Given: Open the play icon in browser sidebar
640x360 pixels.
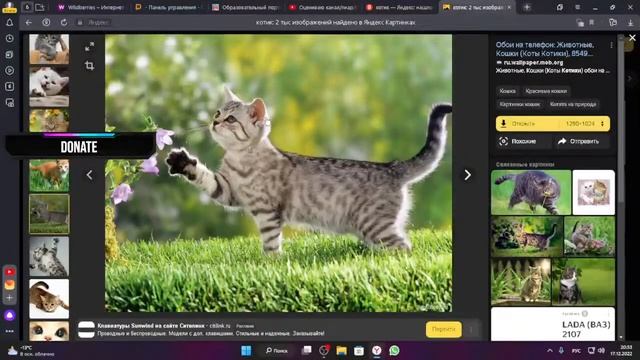Looking at the screenshot, I should [9, 71].
